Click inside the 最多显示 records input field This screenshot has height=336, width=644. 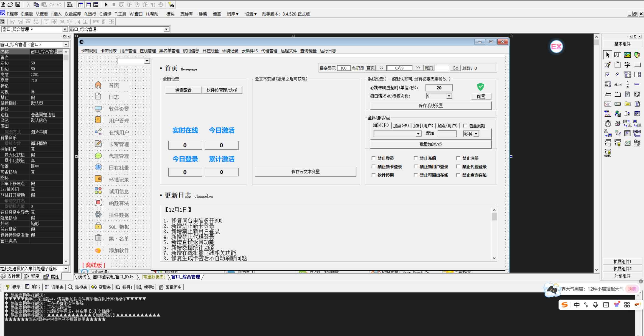(x=344, y=68)
